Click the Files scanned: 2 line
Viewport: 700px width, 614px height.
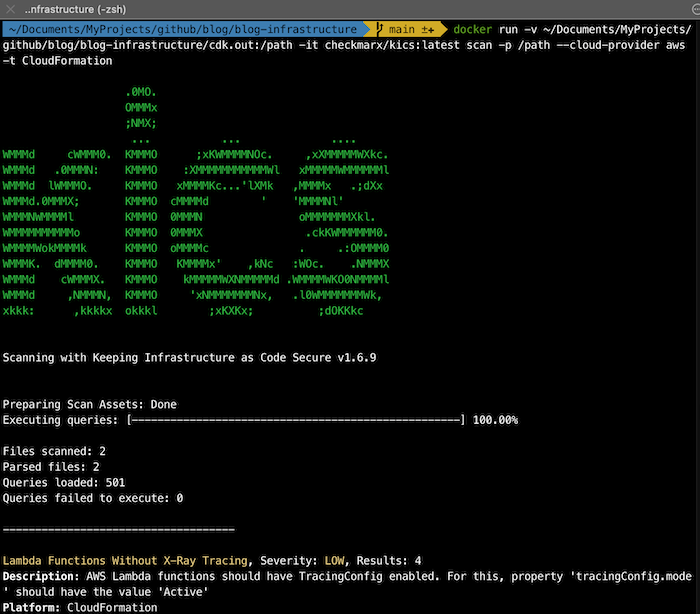pyautogui.click(x=54, y=451)
